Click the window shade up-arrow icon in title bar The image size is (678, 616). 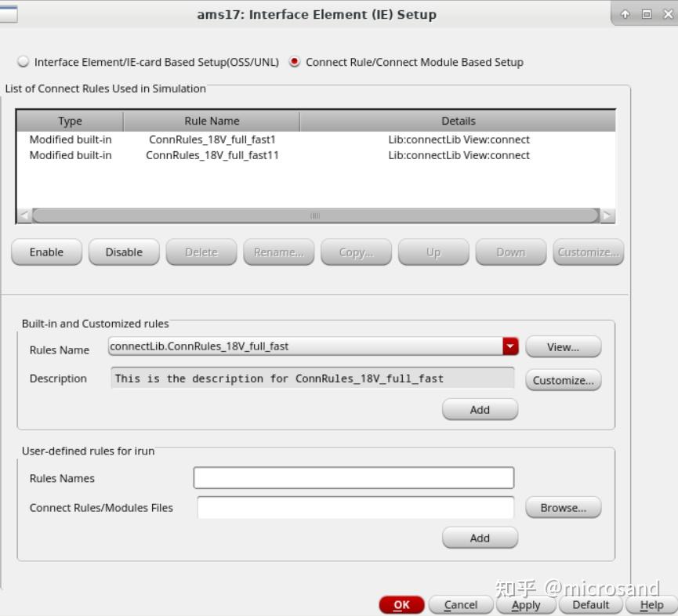point(625,14)
